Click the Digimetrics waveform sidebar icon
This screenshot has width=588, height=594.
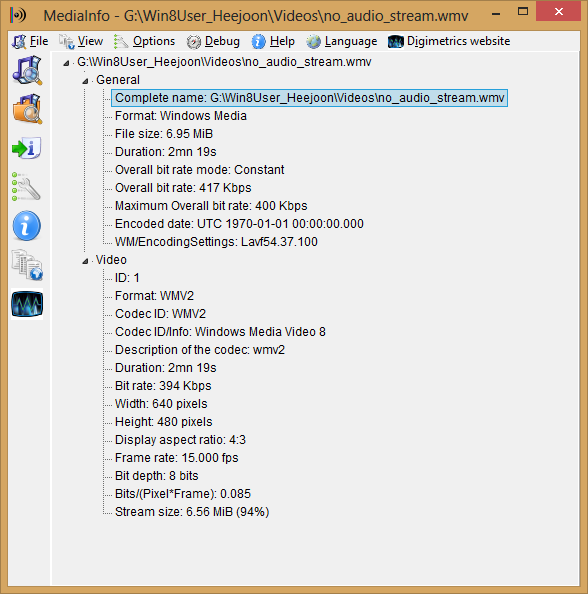point(27,304)
